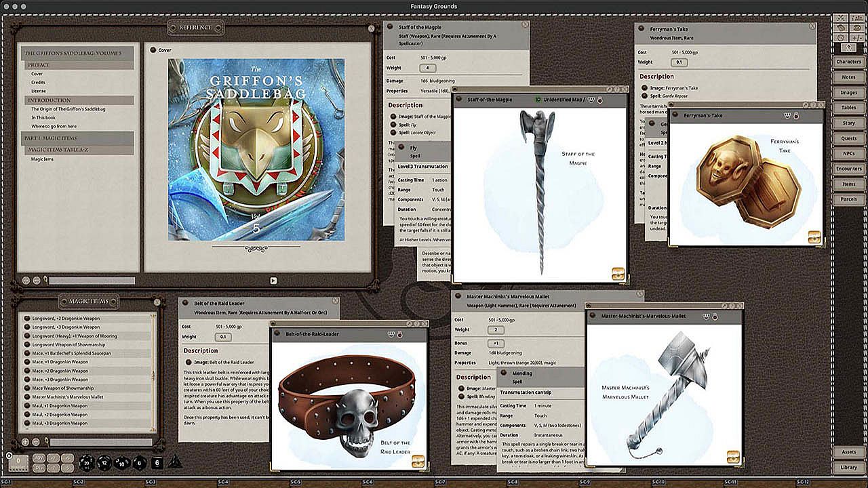Open the Gentle Repose spell link icon
The image size is (868, 488).
[x=644, y=96]
